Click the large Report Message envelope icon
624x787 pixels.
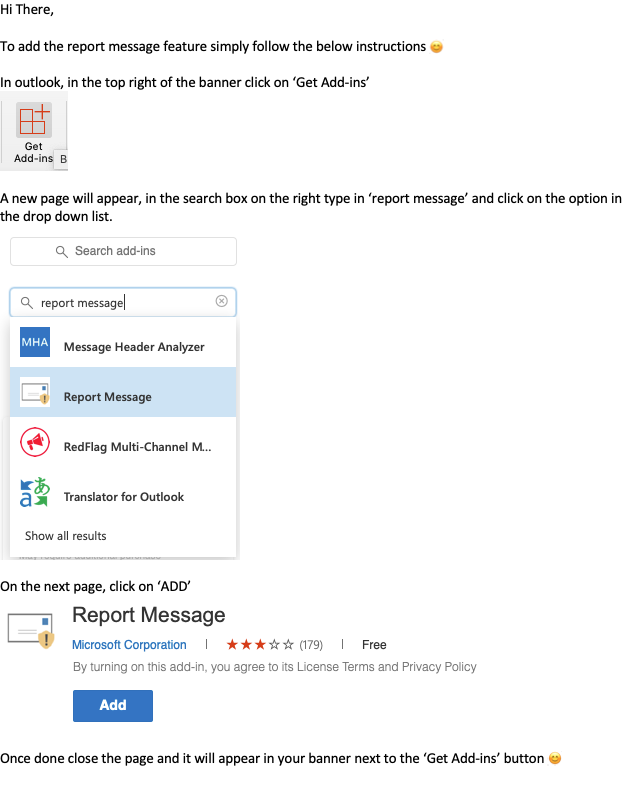(31, 630)
